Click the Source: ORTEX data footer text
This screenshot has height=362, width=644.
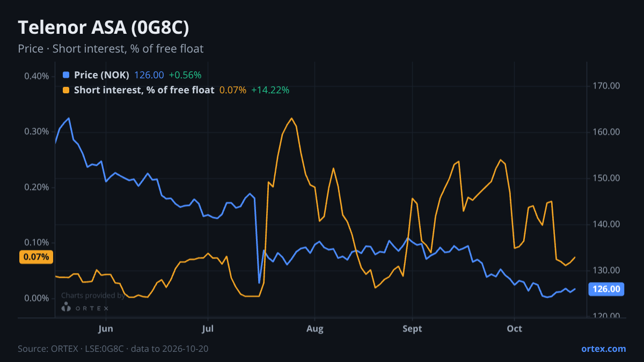click(x=113, y=349)
